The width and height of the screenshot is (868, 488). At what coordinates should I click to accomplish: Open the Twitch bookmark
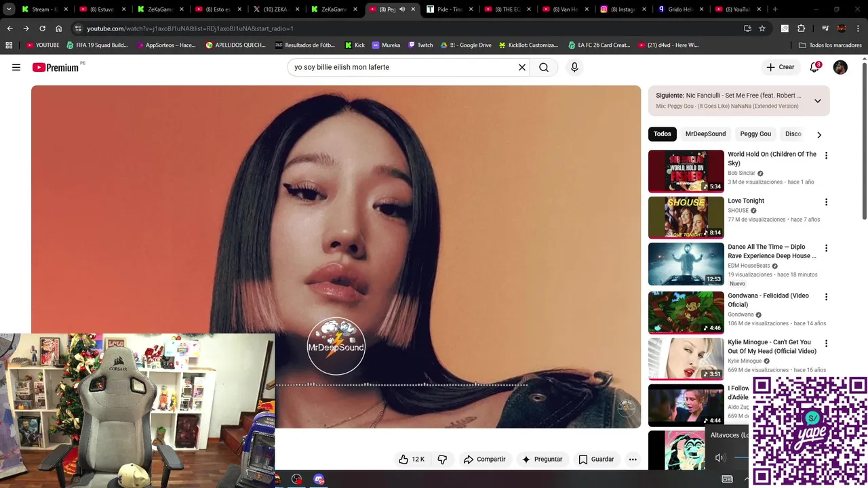click(420, 45)
